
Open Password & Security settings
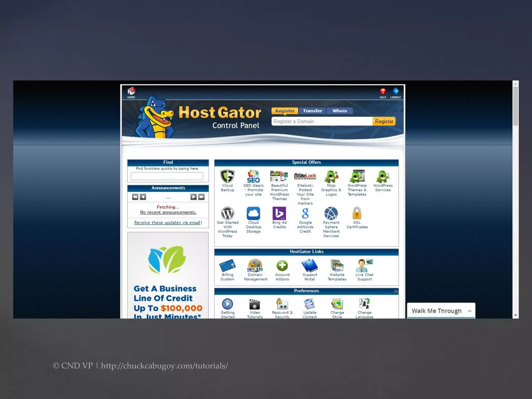282,308
